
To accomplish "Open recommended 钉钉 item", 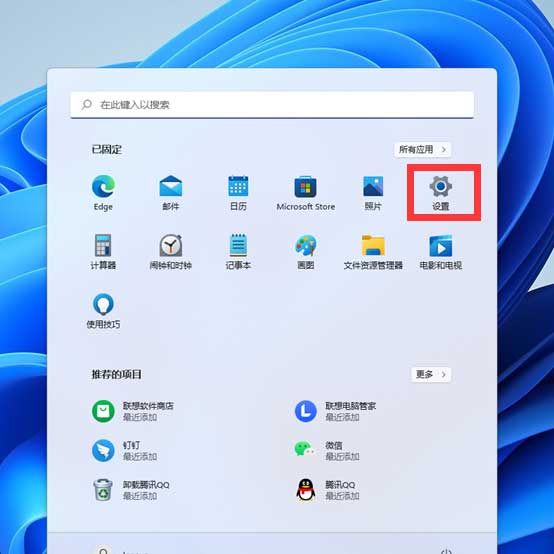I will click(124, 450).
